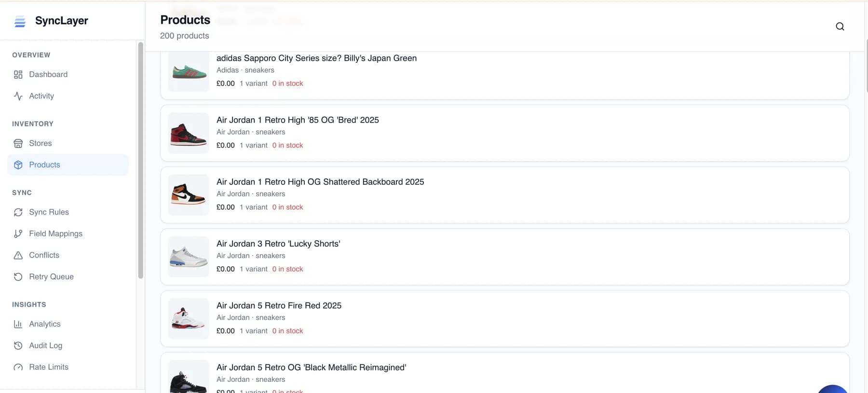868x393 pixels.
Task: Click the SyncLayer logo icon
Action: click(x=20, y=21)
